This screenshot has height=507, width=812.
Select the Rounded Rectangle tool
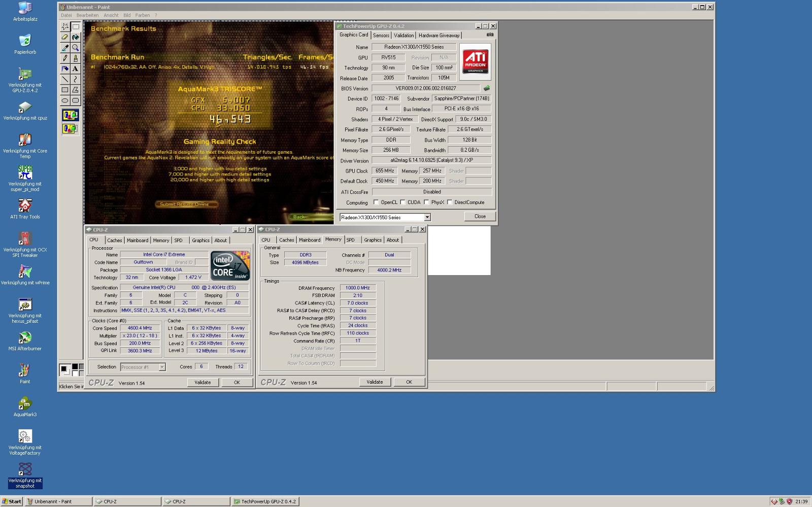(76, 100)
